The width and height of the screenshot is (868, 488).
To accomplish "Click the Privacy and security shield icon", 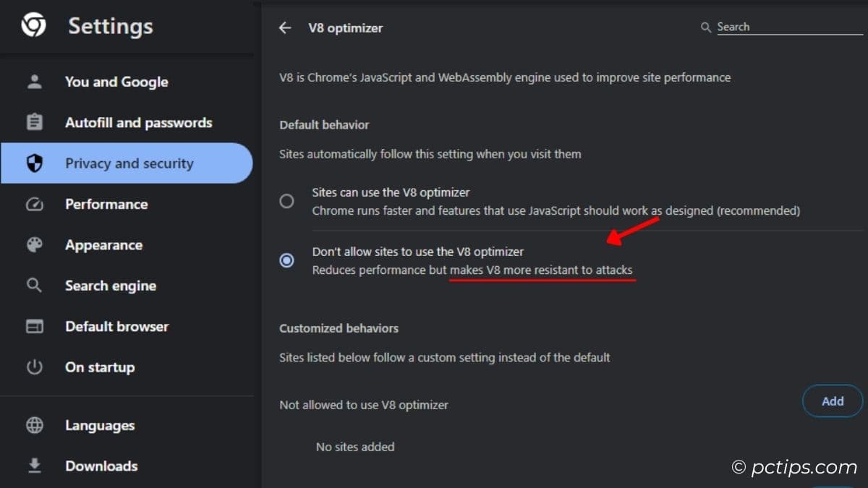I will (x=34, y=163).
